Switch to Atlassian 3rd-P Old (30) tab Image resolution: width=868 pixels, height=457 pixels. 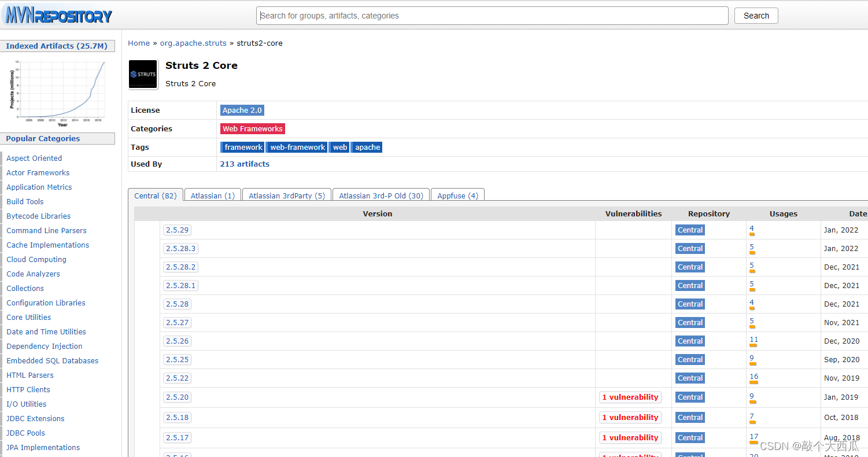tap(381, 196)
